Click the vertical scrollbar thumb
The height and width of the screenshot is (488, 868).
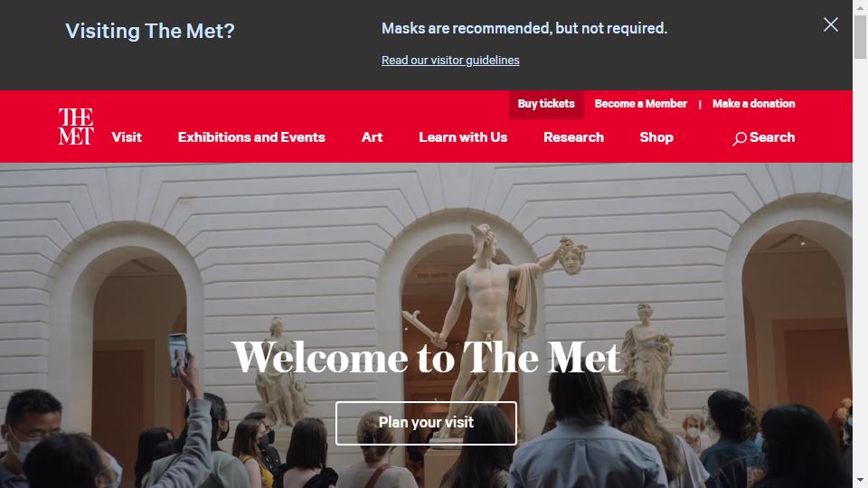(x=860, y=37)
